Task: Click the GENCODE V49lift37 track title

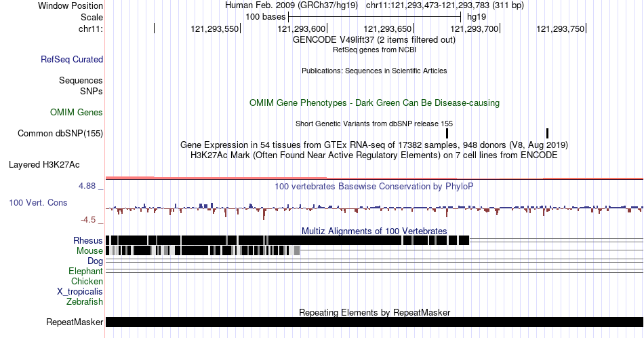Action: tap(374, 40)
